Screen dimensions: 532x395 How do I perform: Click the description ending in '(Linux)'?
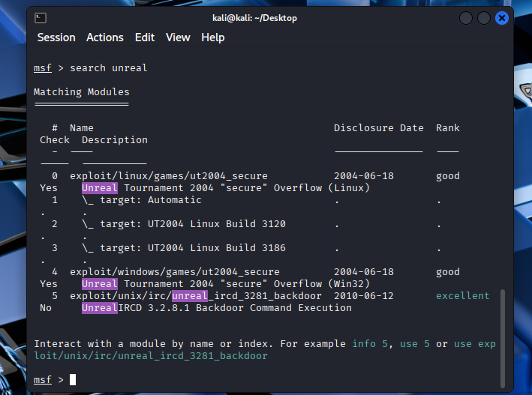(x=226, y=188)
